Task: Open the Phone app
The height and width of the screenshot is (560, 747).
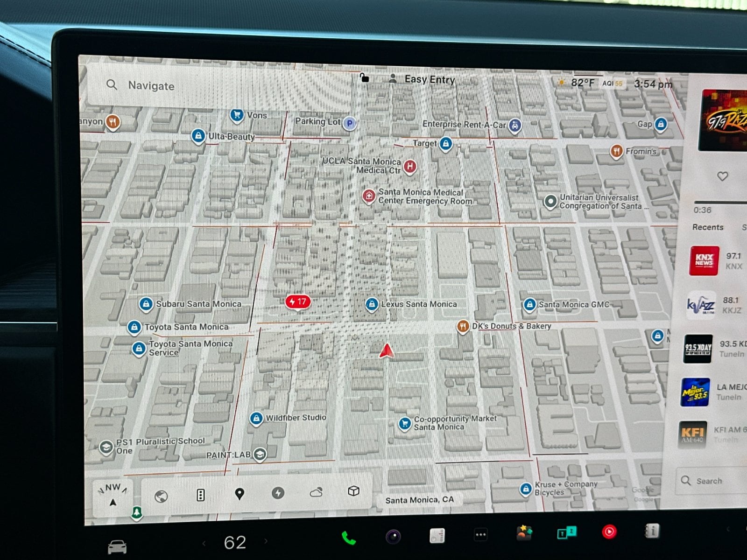Action: tap(348, 538)
